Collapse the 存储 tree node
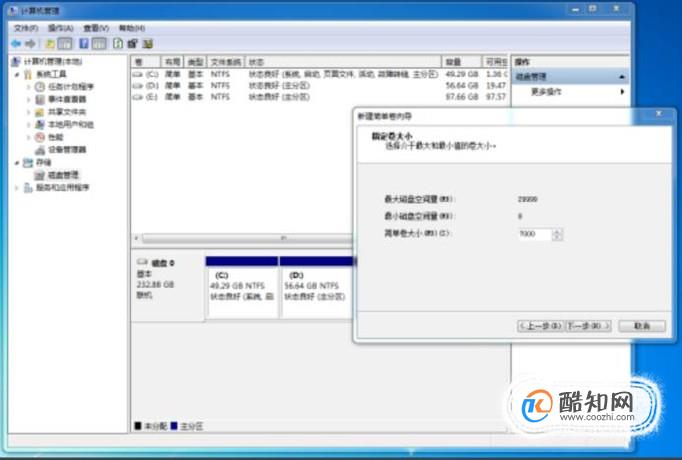 17,163
